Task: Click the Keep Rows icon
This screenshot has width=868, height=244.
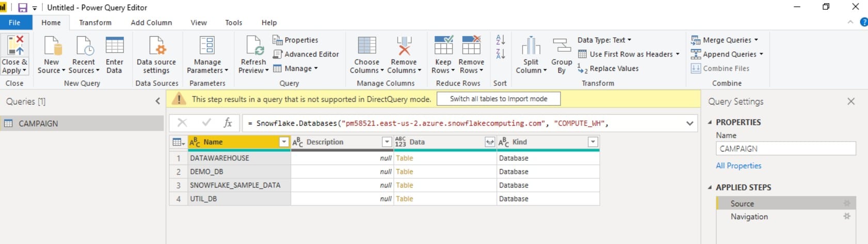Action: pyautogui.click(x=444, y=45)
